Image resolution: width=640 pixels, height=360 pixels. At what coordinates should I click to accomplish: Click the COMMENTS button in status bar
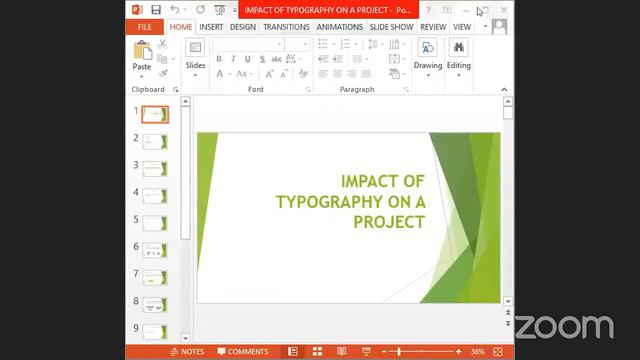[243, 351]
